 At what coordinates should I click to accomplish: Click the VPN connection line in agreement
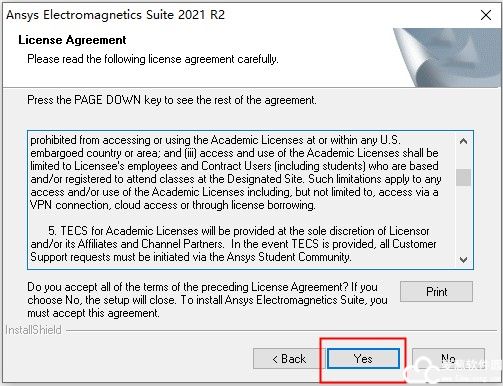tap(173, 205)
